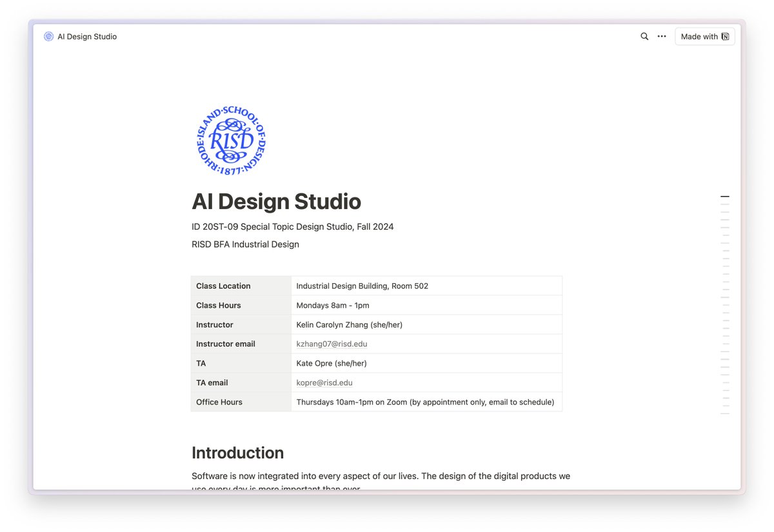The width and height of the screenshot is (774, 532).
Task: Click the blue RISD seal logo
Action: click(231, 141)
